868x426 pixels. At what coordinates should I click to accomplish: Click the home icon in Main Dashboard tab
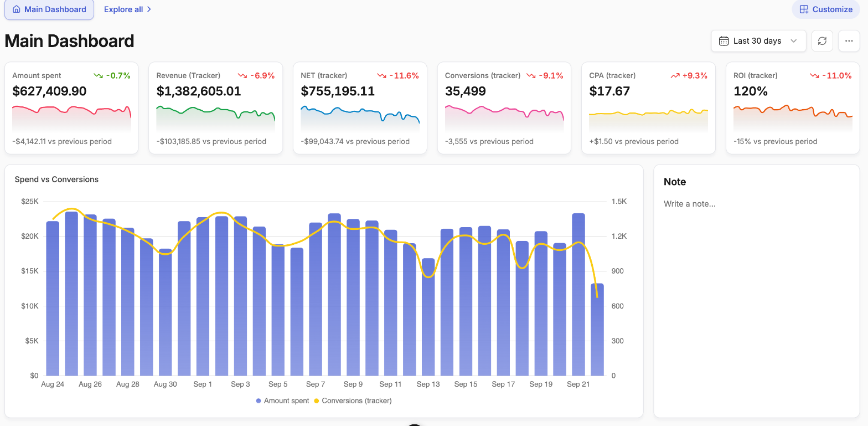(x=16, y=9)
